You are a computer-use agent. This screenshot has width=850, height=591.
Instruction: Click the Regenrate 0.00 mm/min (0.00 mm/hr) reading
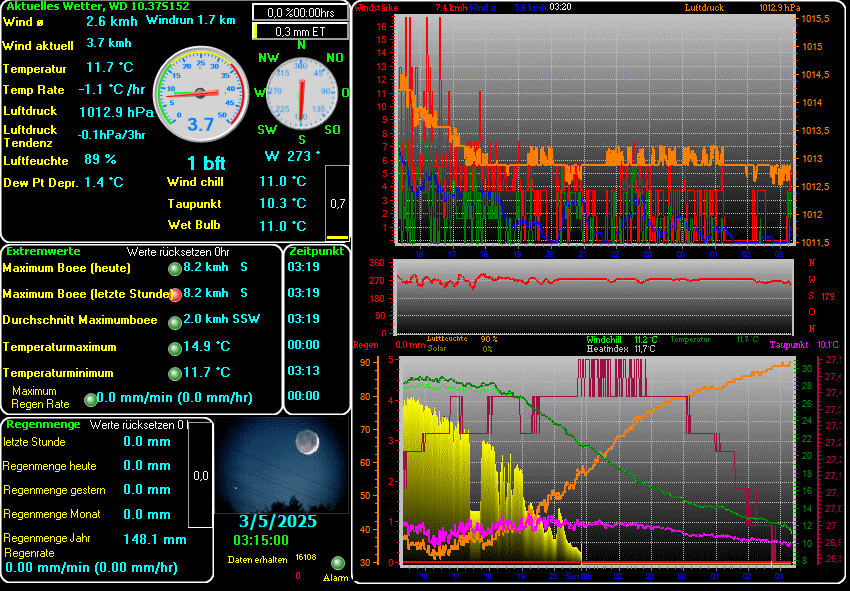pyautogui.click(x=91, y=568)
